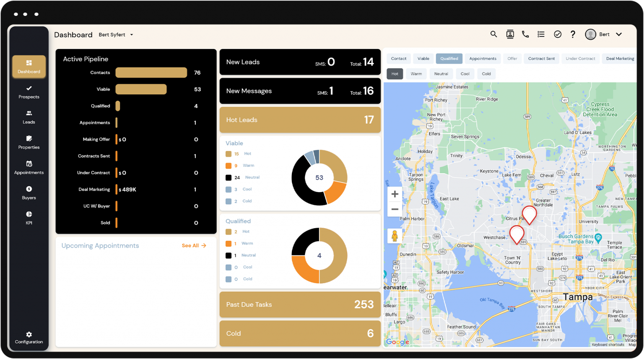Screen dimensions: 644x359
Task: Go to Properties in sidebar
Action: [x=29, y=143]
